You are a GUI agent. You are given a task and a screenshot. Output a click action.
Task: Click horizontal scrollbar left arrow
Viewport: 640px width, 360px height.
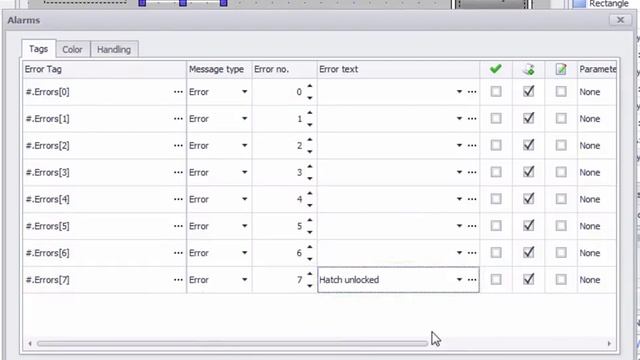tap(30, 344)
